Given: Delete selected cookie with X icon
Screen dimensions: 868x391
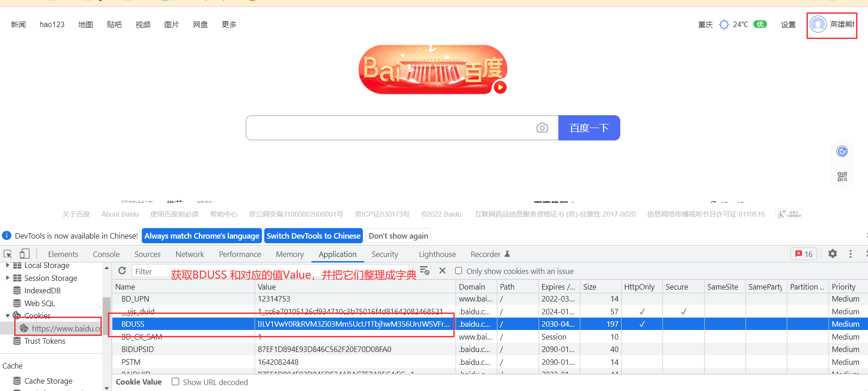Looking at the screenshot, I should [x=442, y=271].
